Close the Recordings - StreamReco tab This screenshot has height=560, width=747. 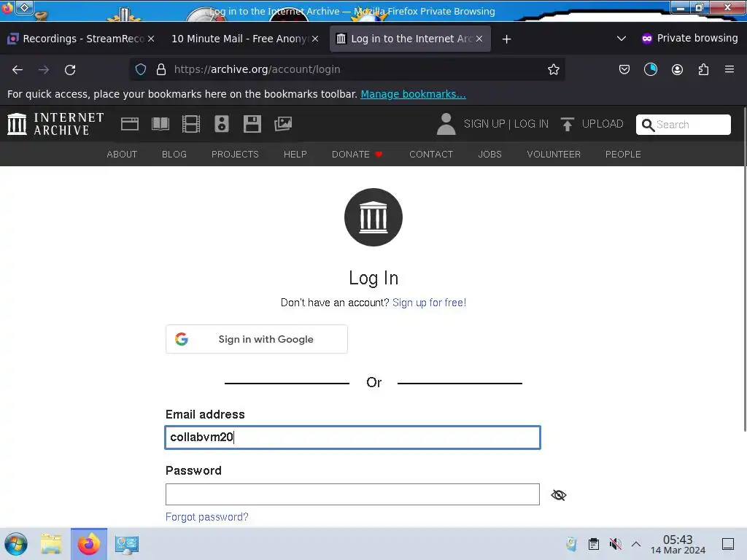(x=151, y=39)
